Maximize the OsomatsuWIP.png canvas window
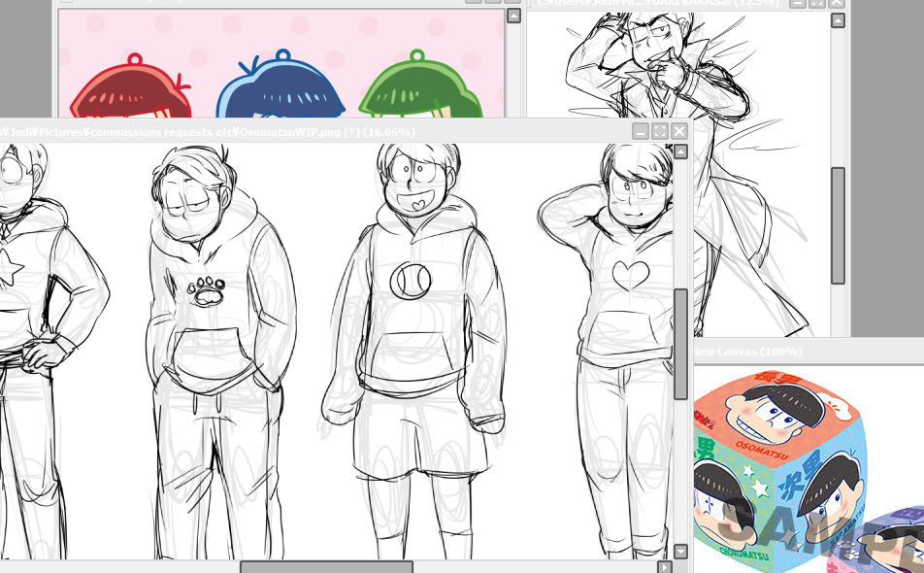Image resolution: width=924 pixels, height=573 pixels. point(660,131)
